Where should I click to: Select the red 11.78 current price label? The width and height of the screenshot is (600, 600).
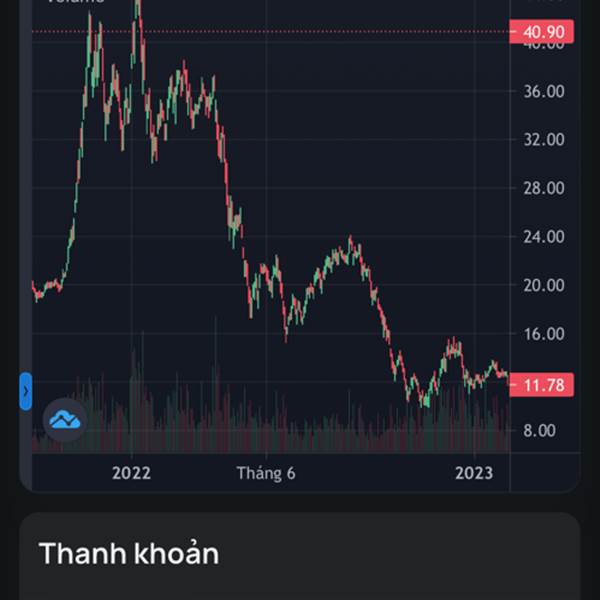541,385
